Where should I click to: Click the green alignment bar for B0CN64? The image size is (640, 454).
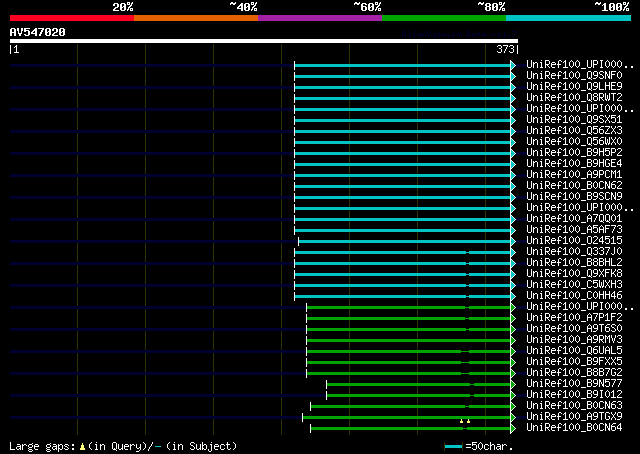(x=411, y=429)
